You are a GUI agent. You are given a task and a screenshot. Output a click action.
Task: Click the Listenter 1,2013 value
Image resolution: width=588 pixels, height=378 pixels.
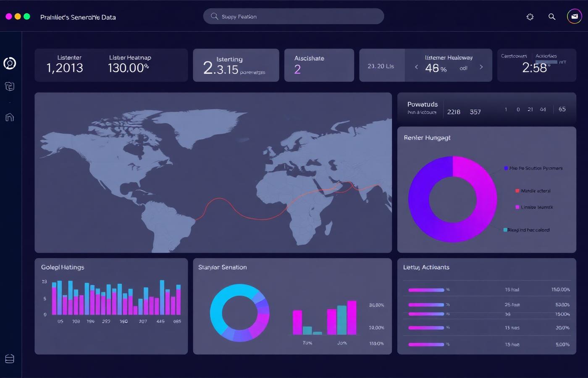(x=65, y=68)
